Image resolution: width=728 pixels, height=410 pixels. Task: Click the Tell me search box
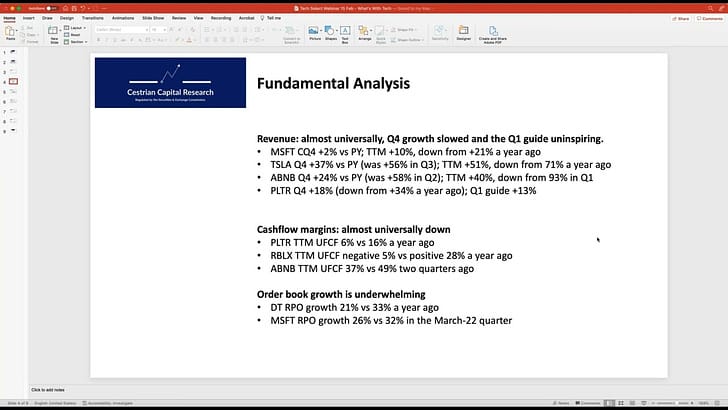tap(271, 18)
